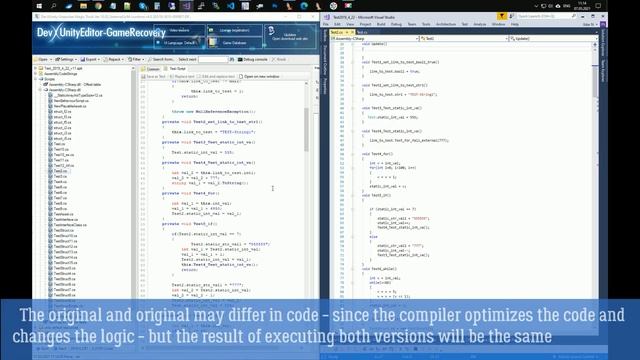Click the taskbar clock
Image resolution: width=640 pixels, height=360 pixels.
coord(582,6)
